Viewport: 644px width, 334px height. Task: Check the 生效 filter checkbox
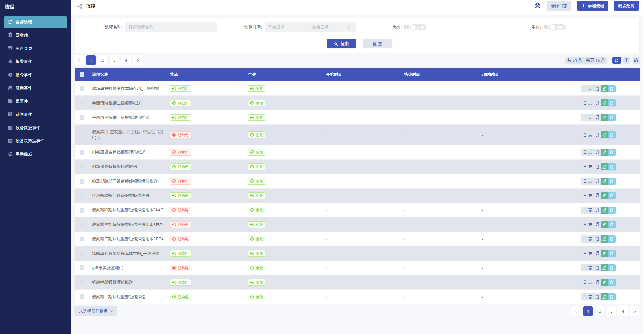pos(546,27)
